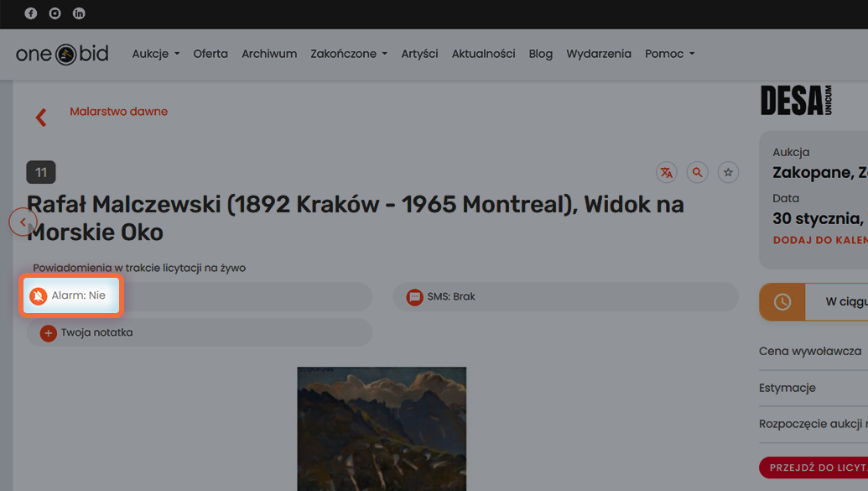Click the date text 30 stycznia

coord(819,219)
